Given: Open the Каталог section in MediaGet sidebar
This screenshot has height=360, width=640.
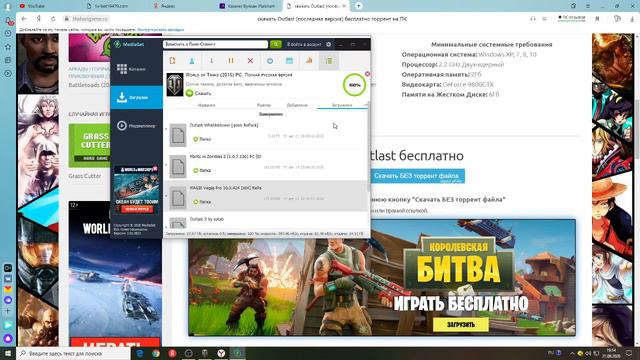Looking at the screenshot, I should [x=136, y=69].
